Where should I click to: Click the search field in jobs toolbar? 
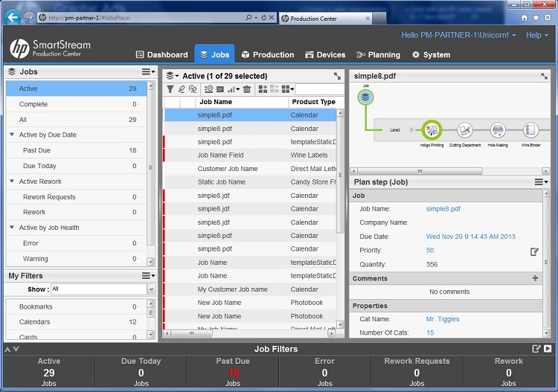319,89
